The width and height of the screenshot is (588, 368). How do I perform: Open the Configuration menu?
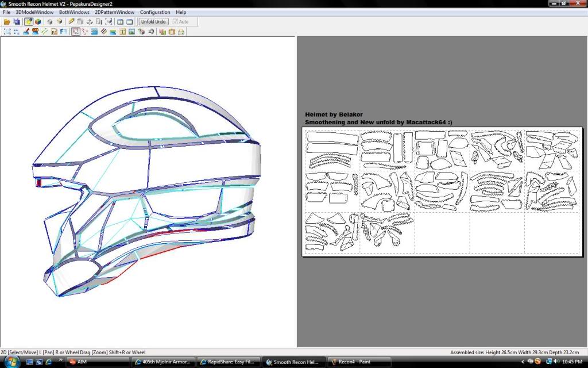[x=155, y=12]
